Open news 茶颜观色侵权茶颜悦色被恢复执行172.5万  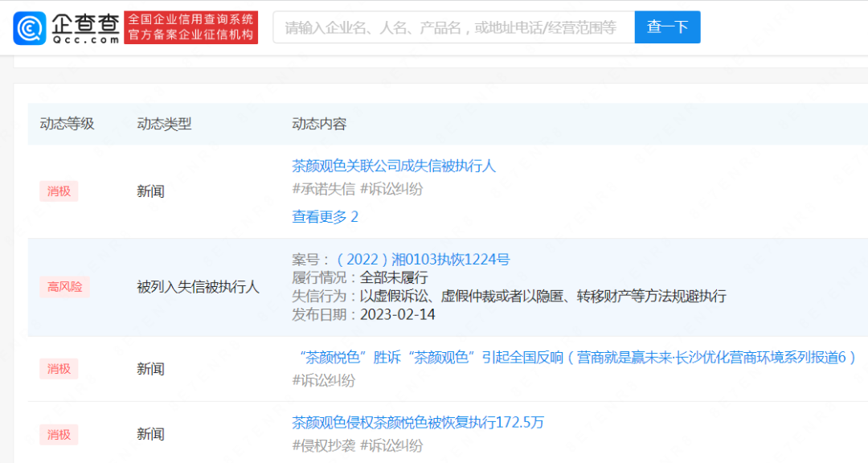(x=418, y=421)
